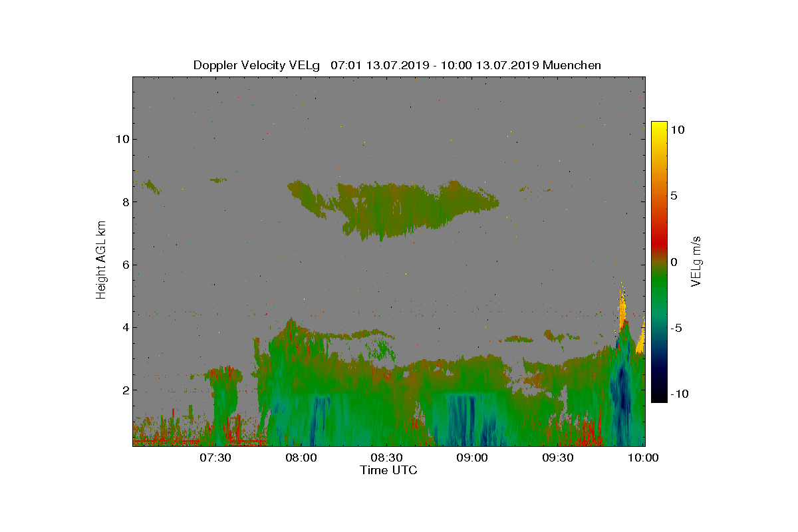798x532 pixels.
Task: Click the '09:00' time tick label
Action: point(472,458)
